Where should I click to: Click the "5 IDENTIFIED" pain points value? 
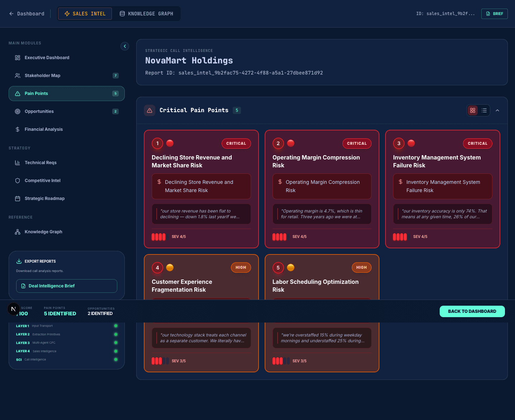[60, 314]
